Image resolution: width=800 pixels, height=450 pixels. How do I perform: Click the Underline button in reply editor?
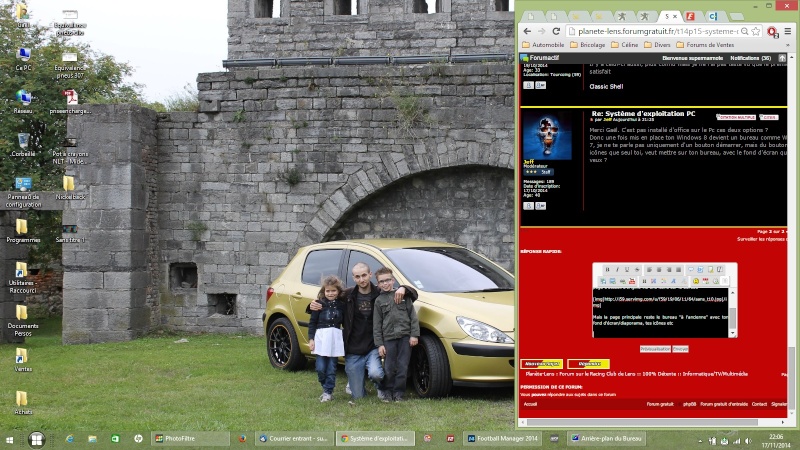click(x=627, y=269)
